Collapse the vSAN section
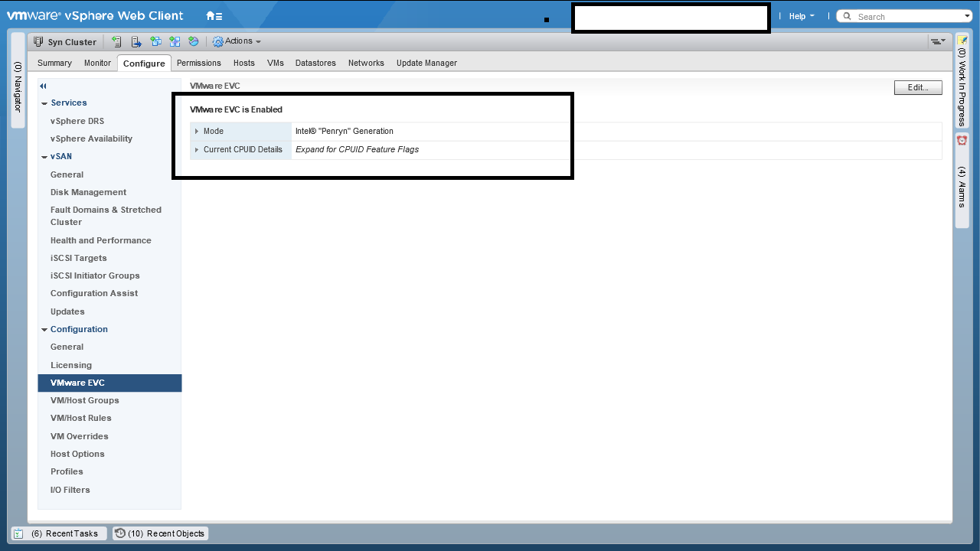The width and height of the screenshot is (980, 551). (44, 157)
